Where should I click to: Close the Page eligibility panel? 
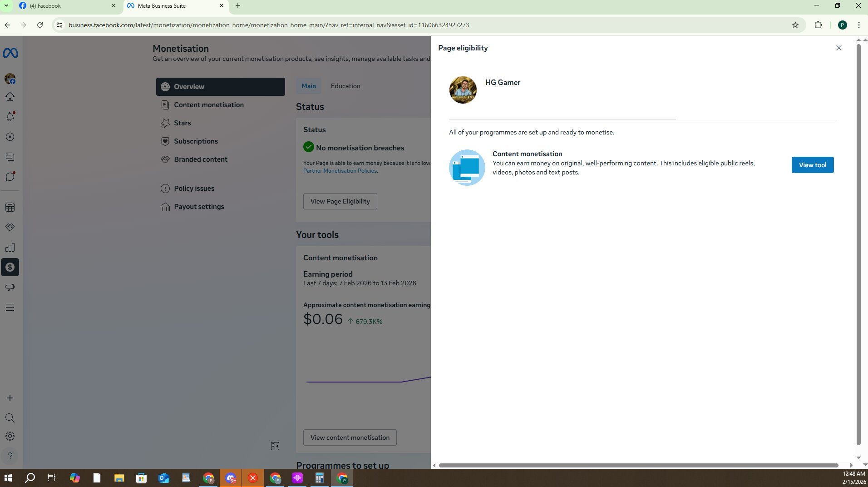838,48
